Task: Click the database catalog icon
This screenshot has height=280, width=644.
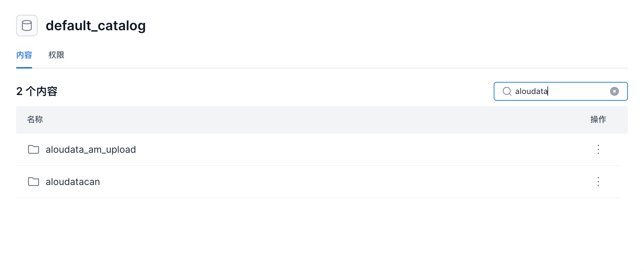Action: (x=27, y=26)
